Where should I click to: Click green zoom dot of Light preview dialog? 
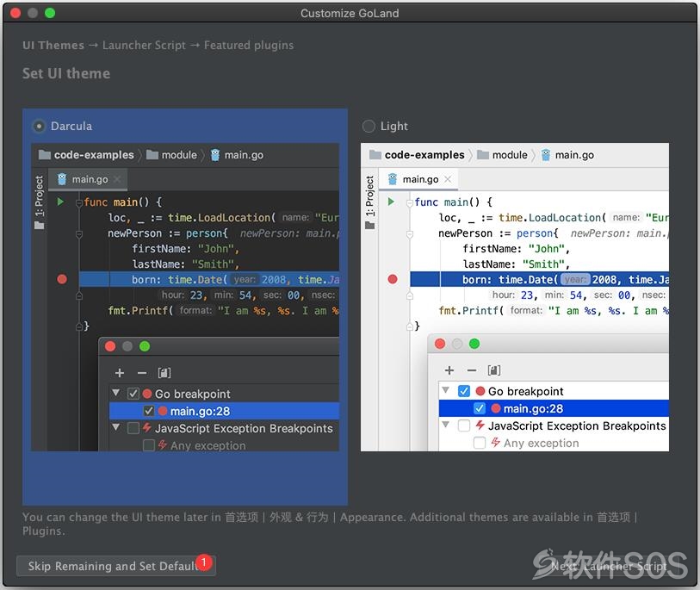coord(474,344)
